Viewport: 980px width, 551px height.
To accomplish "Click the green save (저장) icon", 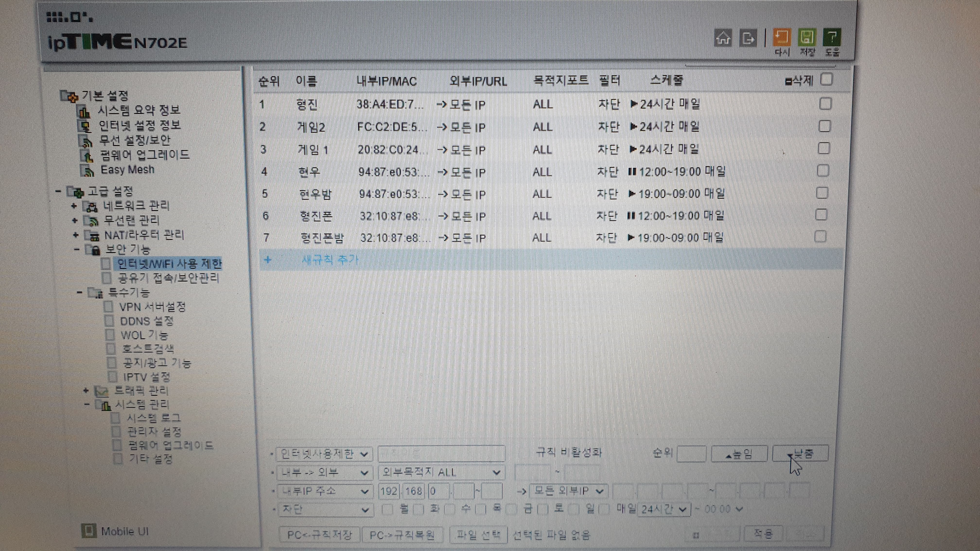I will point(807,38).
